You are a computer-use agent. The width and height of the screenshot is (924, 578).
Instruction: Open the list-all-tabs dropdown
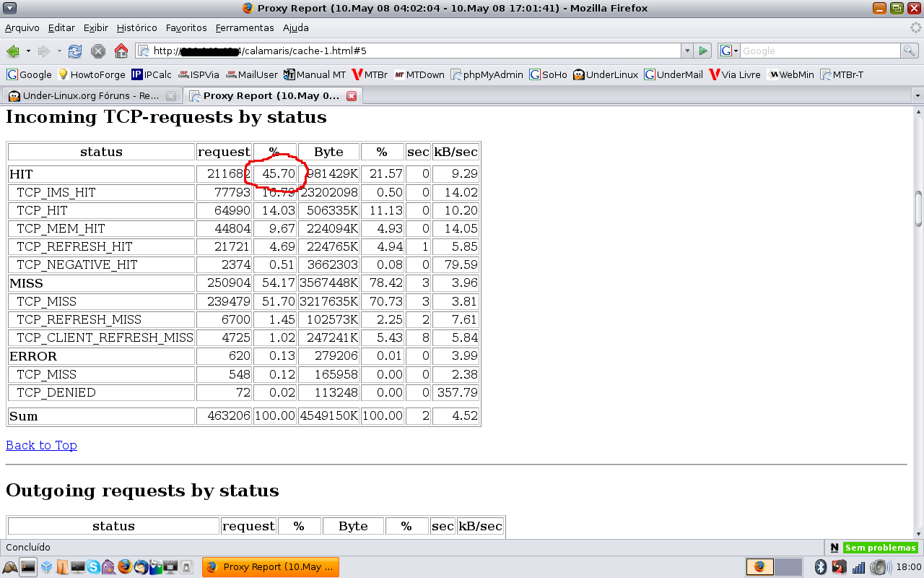[917, 95]
